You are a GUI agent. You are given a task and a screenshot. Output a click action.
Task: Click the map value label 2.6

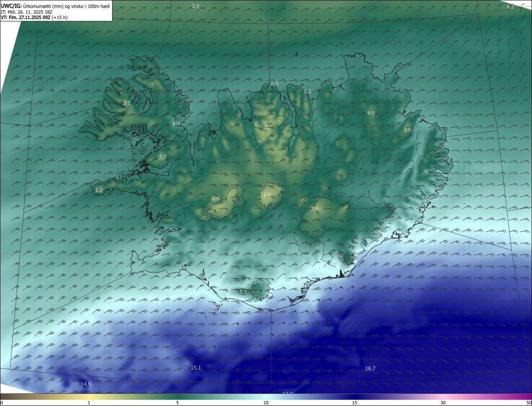tap(216, 198)
